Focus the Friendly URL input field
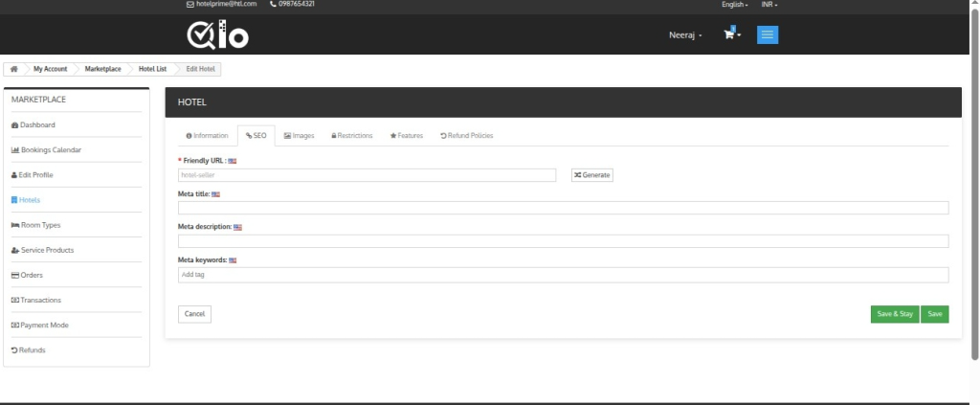The height and width of the screenshot is (405, 980). pos(367,175)
